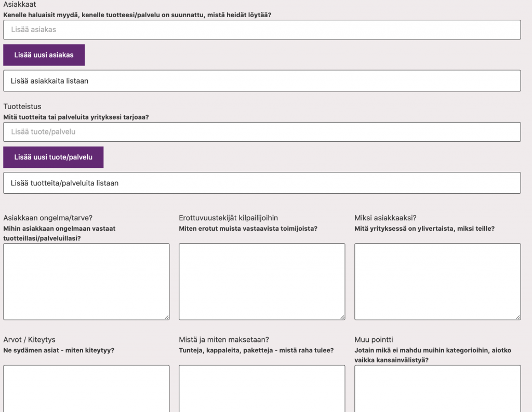Click 'Mihin asiakkaan ongelmaan vastaat' description text
The width and height of the screenshot is (532, 412).
point(59,233)
